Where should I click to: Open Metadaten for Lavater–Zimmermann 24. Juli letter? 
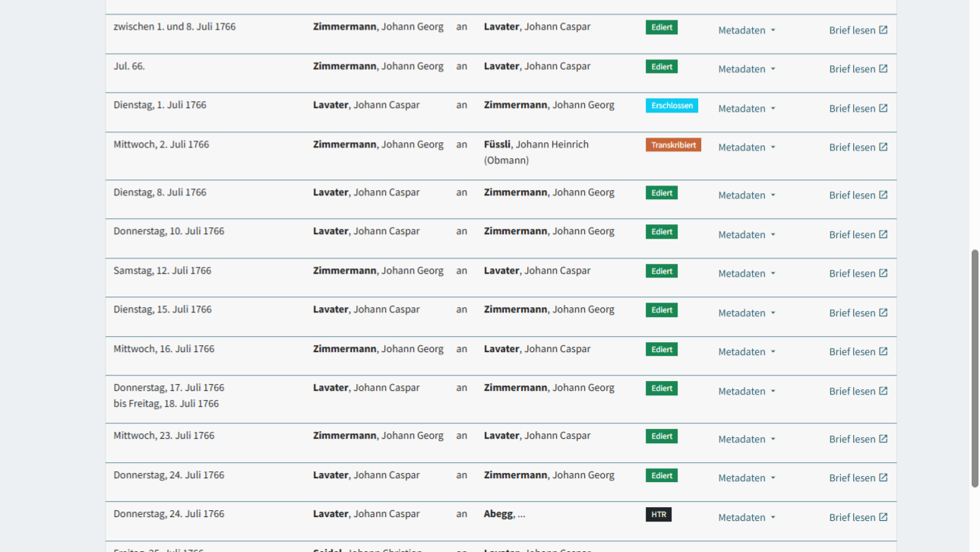pos(747,478)
